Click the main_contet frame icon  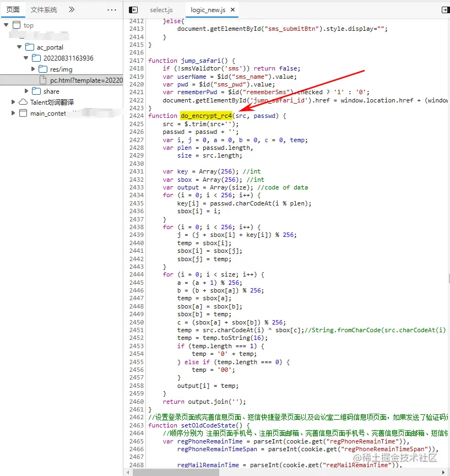point(23,113)
